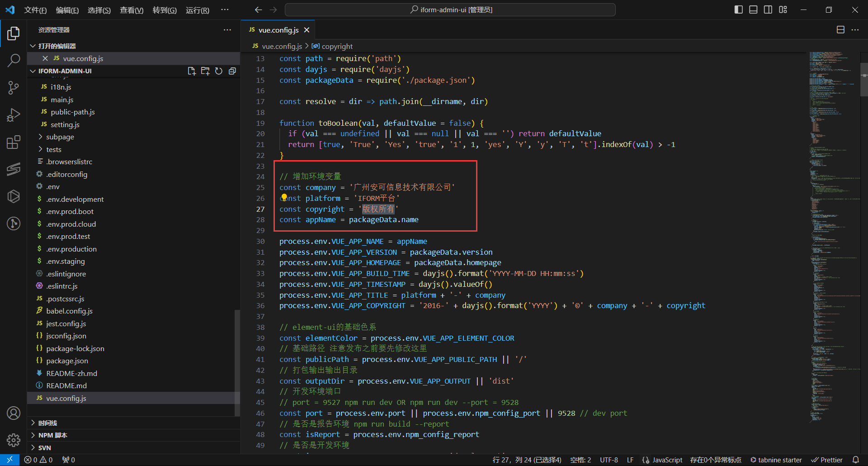Open the 文件(F) menu
868x466 pixels.
pyautogui.click(x=35, y=10)
